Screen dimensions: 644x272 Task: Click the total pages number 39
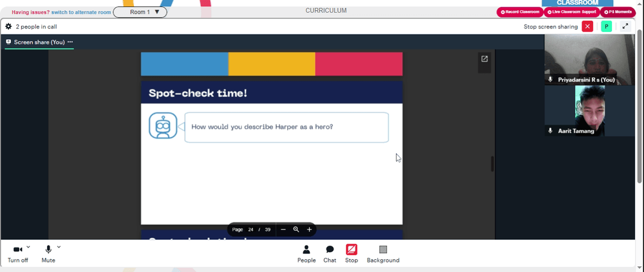point(267,230)
